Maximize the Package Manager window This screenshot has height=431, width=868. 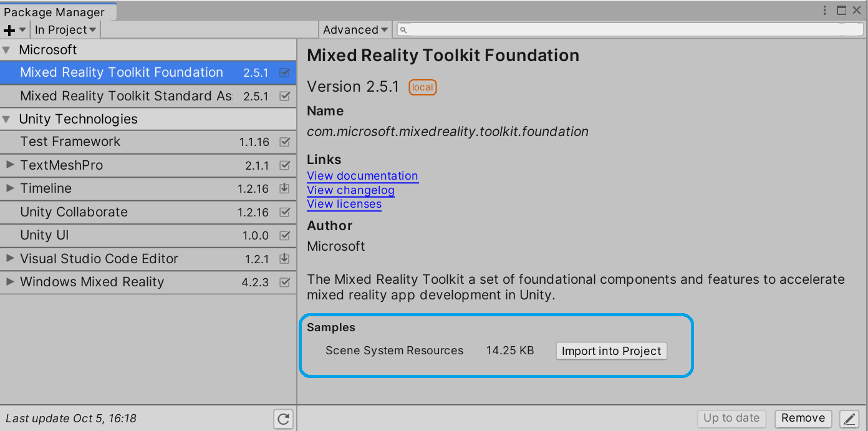click(841, 10)
